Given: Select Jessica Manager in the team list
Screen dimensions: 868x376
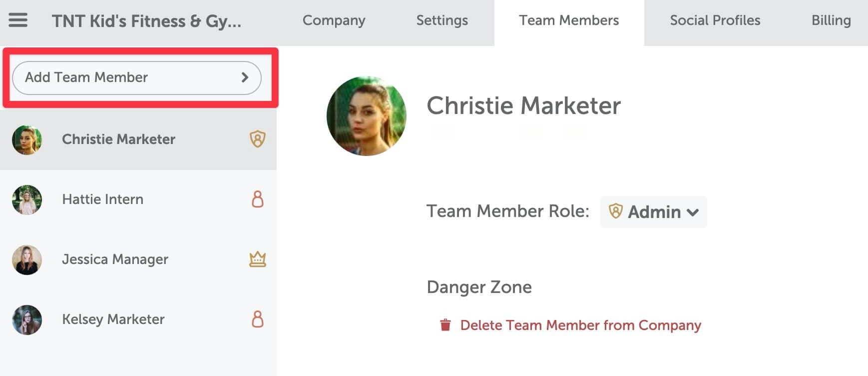Looking at the screenshot, I should click(x=138, y=259).
